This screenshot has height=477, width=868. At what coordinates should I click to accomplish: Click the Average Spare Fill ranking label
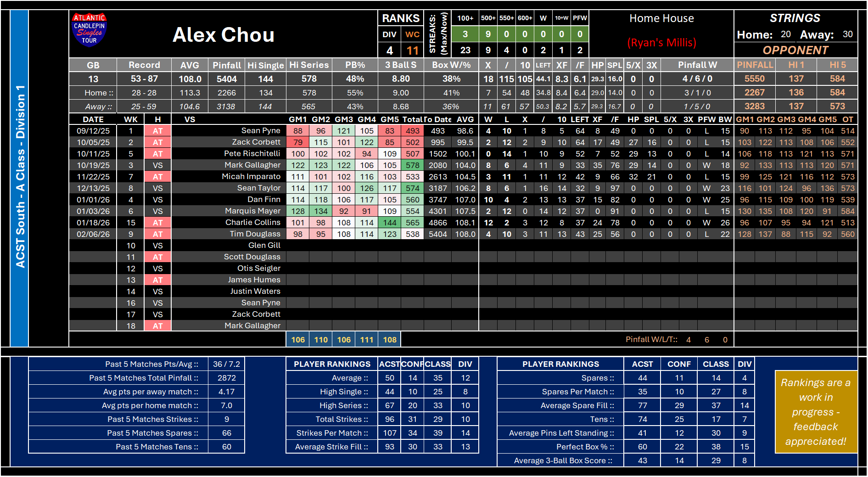[577, 405]
